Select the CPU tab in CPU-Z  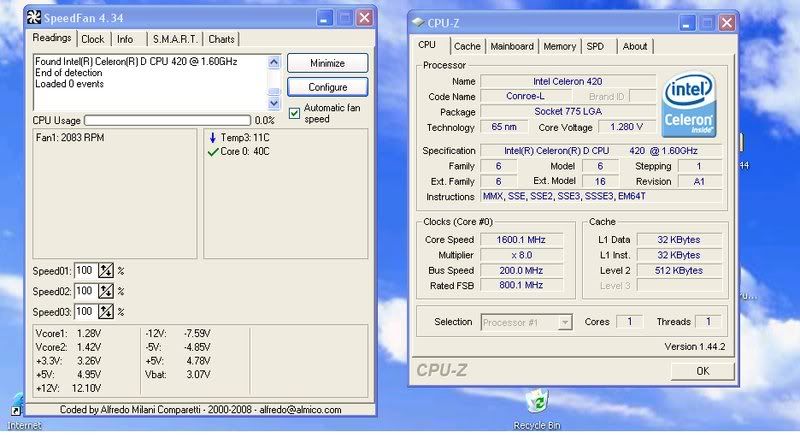point(427,45)
